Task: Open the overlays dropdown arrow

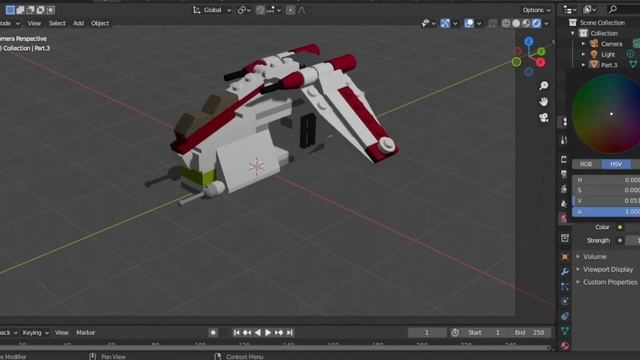Action: (x=479, y=24)
